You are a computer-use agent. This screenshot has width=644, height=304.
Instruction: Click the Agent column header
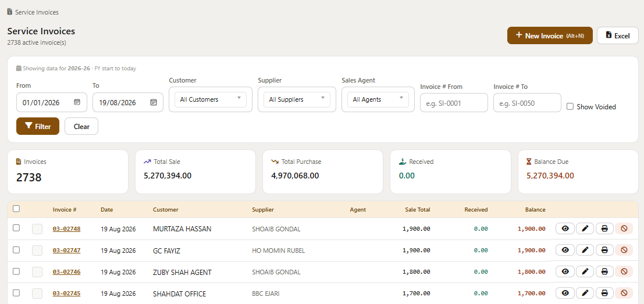click(x=358, y=210)
